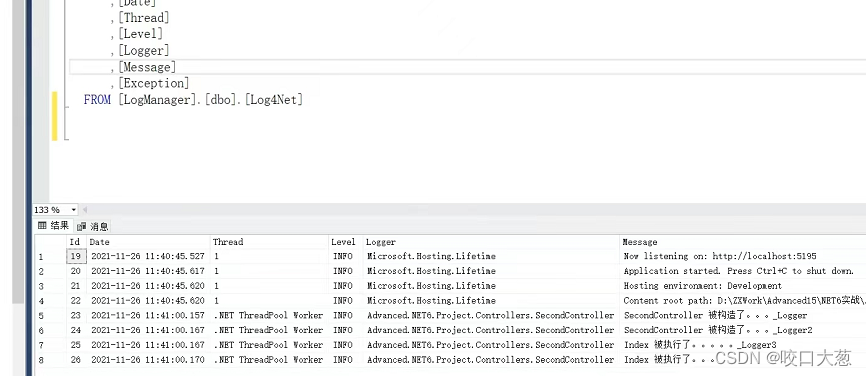Switch to the 结果 results tab

tap(53, 226)
